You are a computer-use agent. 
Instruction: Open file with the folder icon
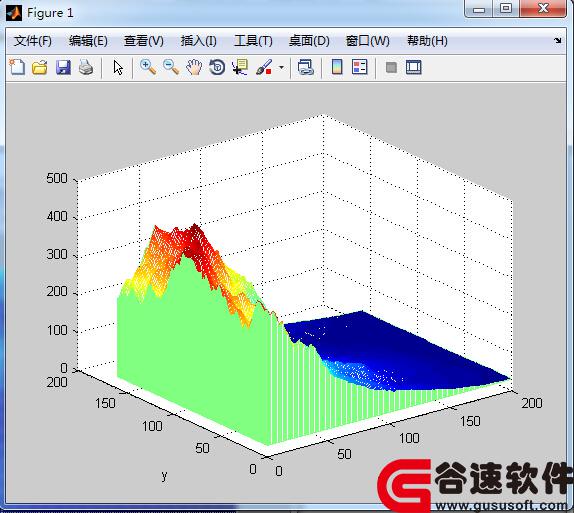(x=40, y=67)
